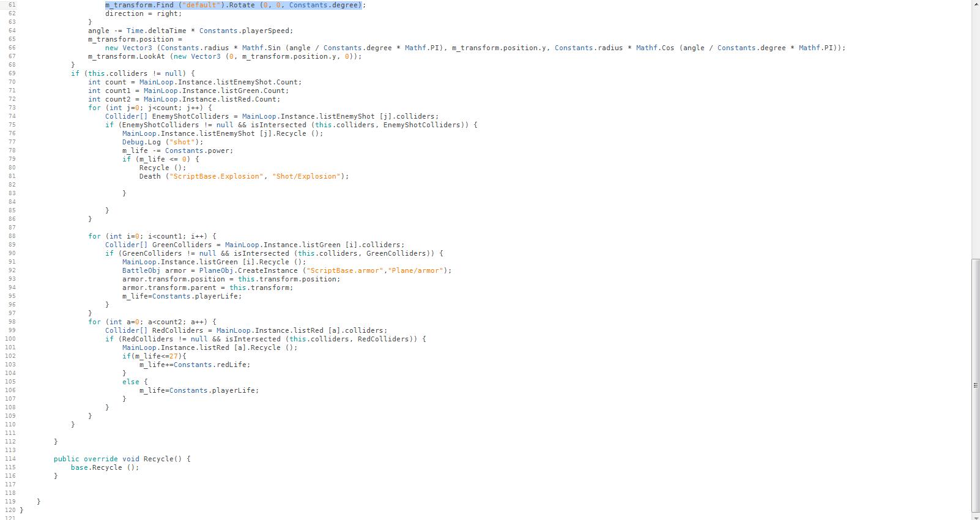Click "int count = MainLoop.Instance.listEnemyShot.Count;"

195,82
